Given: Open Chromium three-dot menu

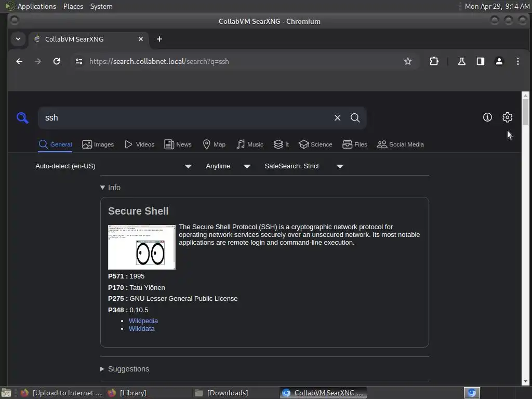Looking at the screenshot, I should [x=518, y=61].
